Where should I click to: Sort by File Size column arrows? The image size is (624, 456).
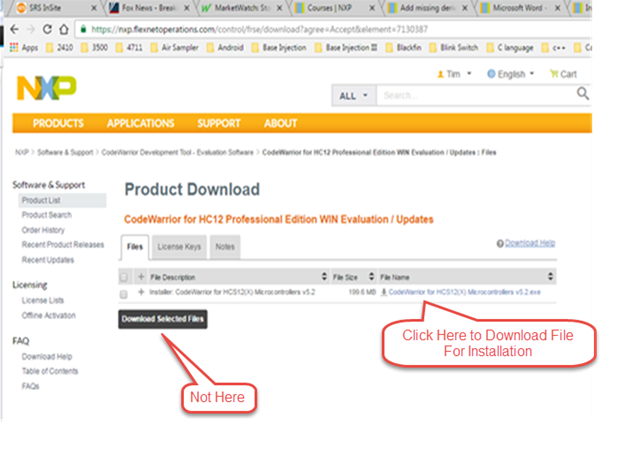click(371, 277)
